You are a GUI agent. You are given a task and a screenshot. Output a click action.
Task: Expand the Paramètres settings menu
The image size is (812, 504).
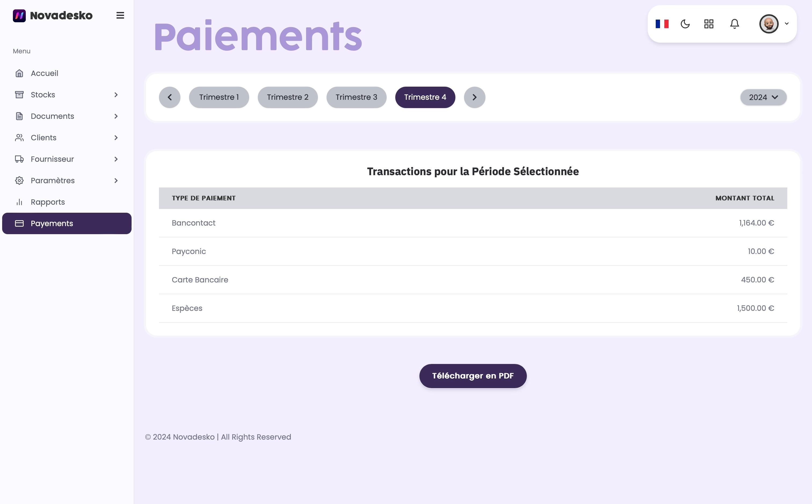click(67, 181)
